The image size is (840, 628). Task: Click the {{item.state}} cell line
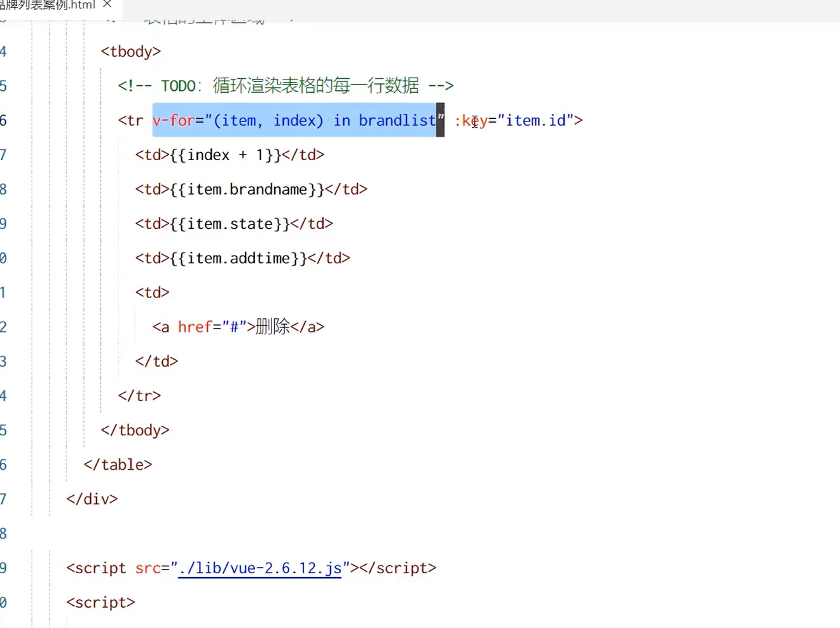pyautogui.click(x=234, y=223)
